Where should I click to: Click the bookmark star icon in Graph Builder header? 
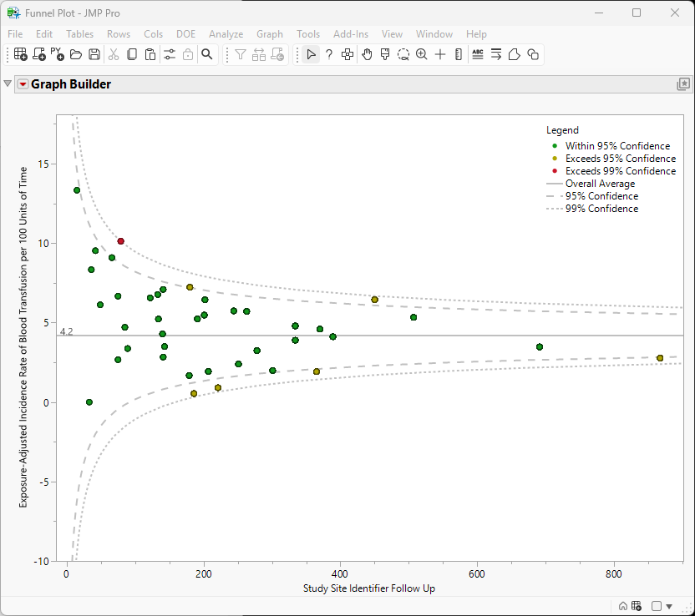(x=683, y=84)
